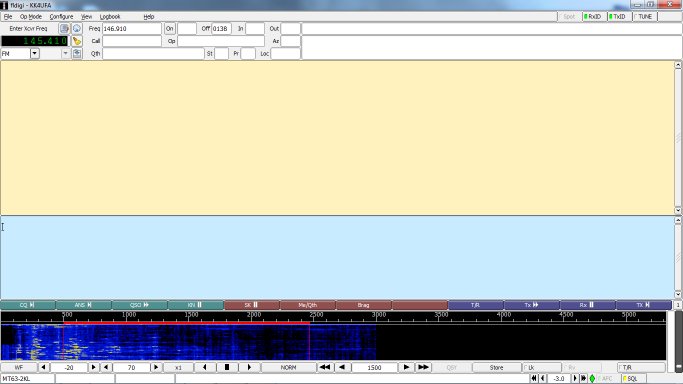
Task: Click the On time button
Action: (169, 29)
